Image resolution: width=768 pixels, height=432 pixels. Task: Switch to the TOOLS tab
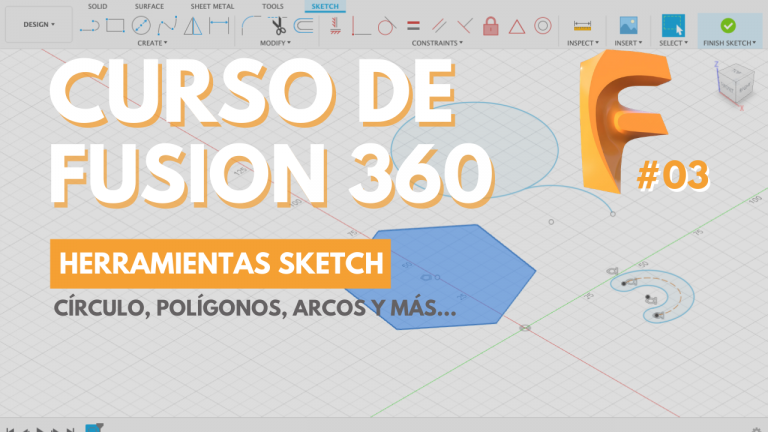[x=273, y=6]
